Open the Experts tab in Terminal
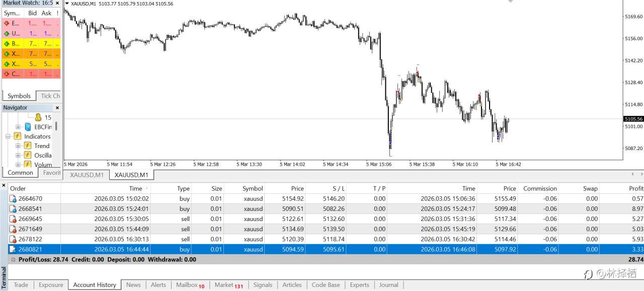This screenshot has width=644, height=291. click(x=359, y=285)
